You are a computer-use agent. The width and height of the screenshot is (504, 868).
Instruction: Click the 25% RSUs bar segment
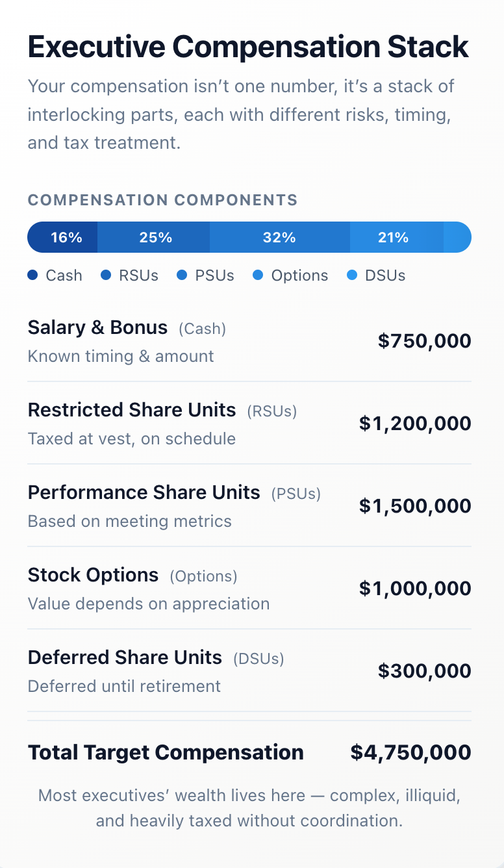[x=155, y=237]
